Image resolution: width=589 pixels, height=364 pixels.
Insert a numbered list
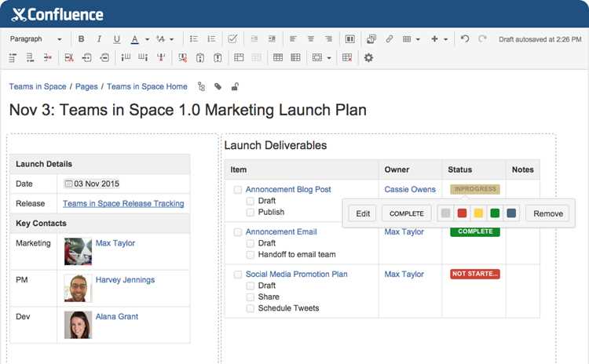tap(211, 39)
